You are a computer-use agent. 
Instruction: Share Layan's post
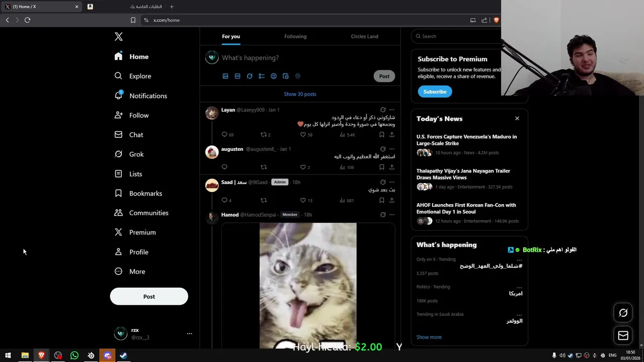pos(392,135)
